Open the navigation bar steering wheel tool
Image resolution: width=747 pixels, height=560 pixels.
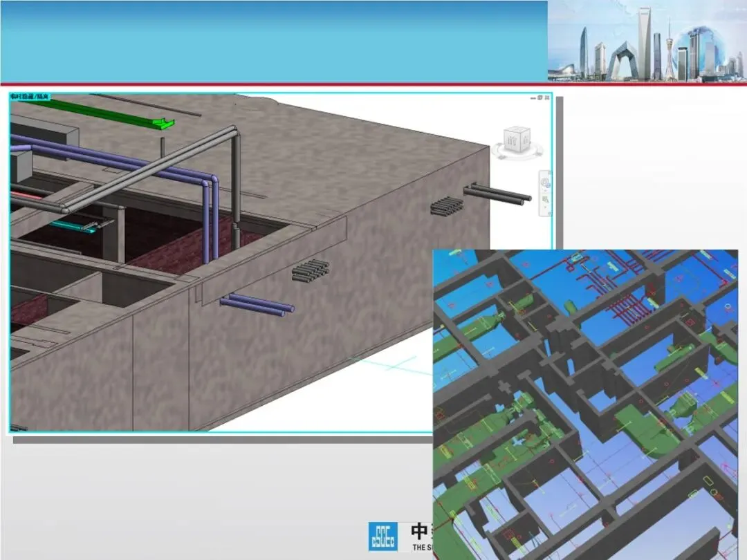coord(546,183)
